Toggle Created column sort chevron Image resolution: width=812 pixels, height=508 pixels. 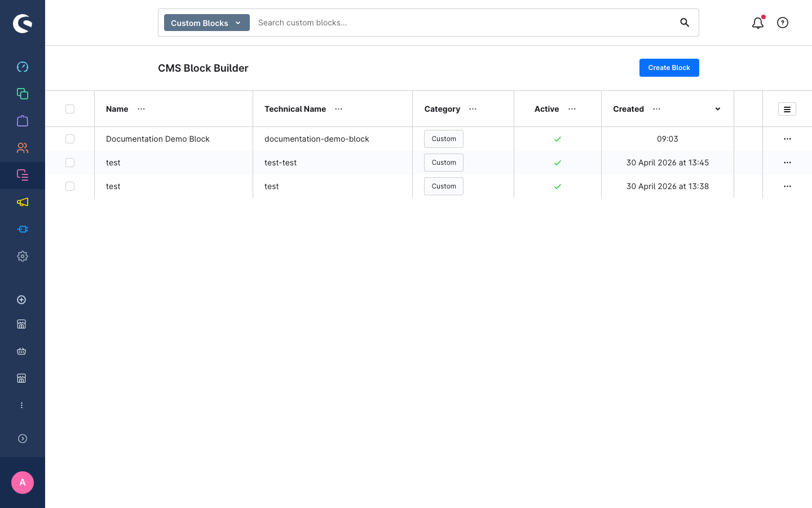tap(718, 109)
